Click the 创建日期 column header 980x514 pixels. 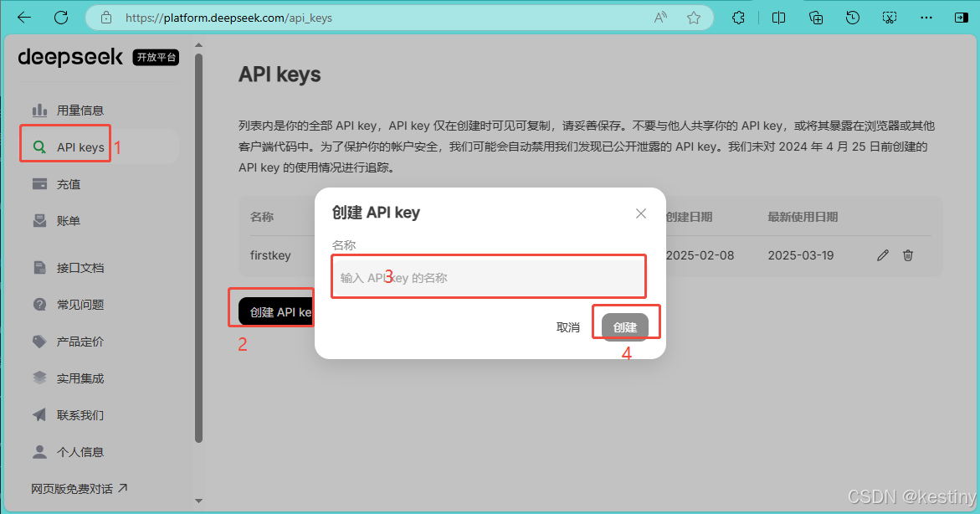(689, 217)
